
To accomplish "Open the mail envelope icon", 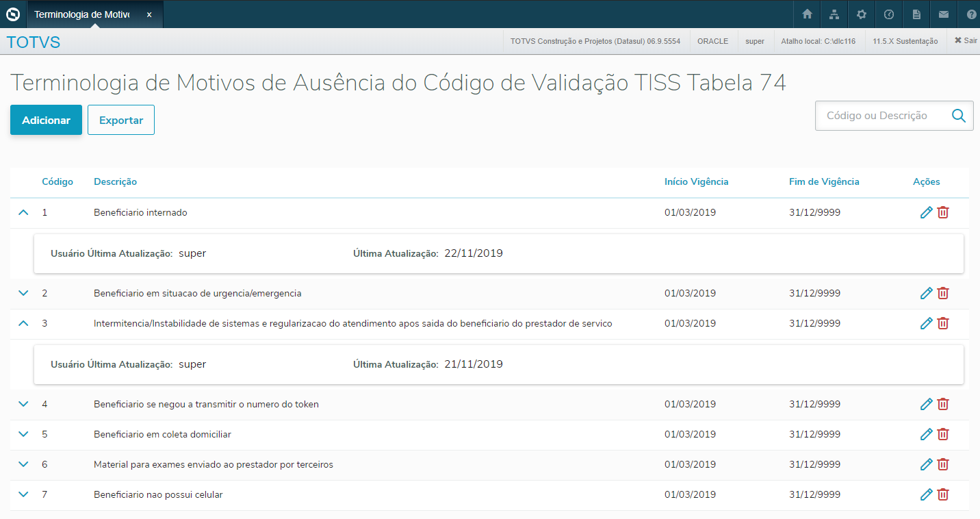I will [944, 14].
